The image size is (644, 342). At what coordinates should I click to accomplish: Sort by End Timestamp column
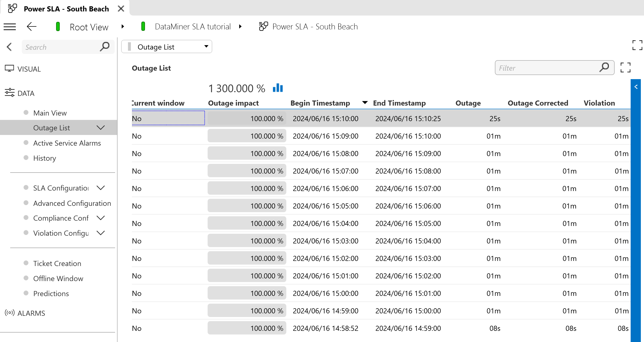click(399, 103)
